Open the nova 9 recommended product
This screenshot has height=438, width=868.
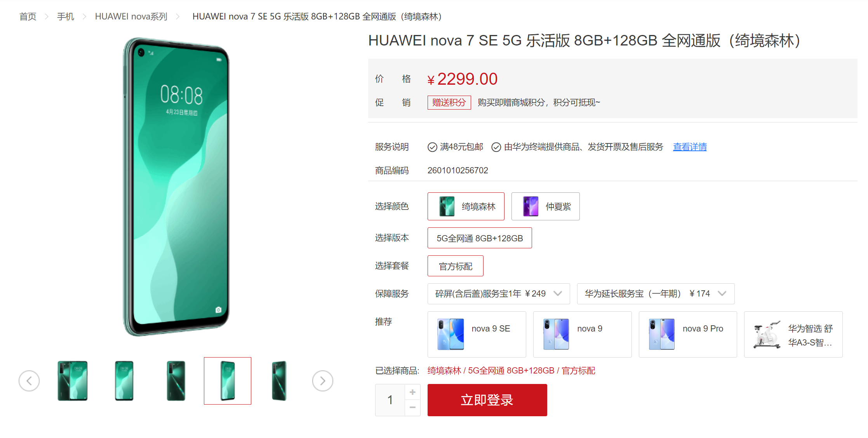click(583, 334)
